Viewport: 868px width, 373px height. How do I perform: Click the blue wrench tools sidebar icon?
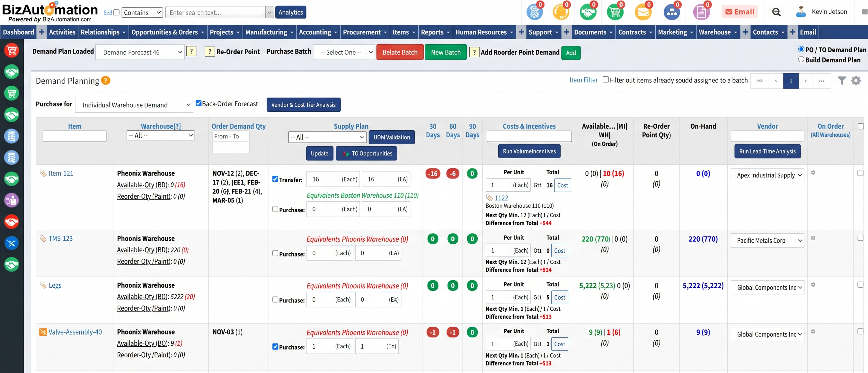[12, 243]
